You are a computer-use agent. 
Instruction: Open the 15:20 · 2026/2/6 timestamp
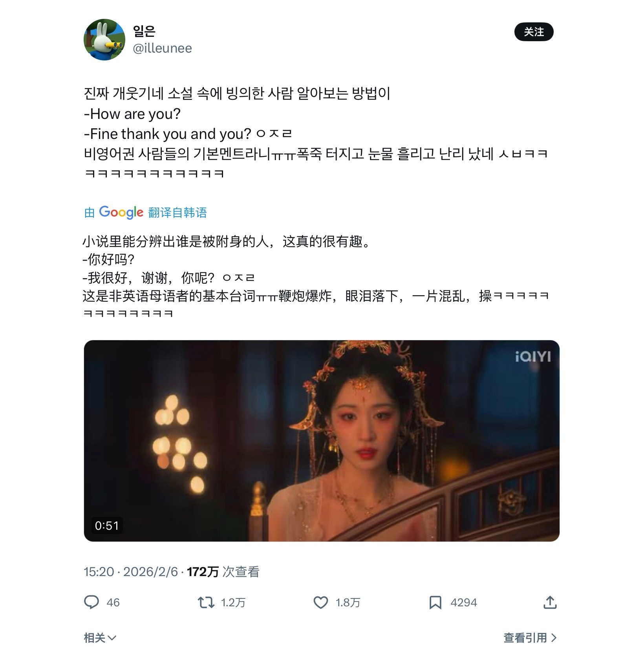pyautogui.click(x=131, y=572)
